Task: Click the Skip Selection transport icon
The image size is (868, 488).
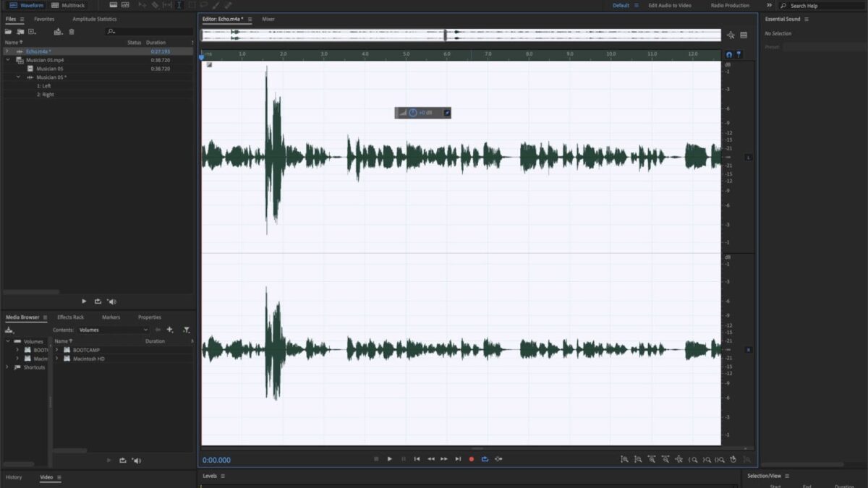Action: [498, 459]
